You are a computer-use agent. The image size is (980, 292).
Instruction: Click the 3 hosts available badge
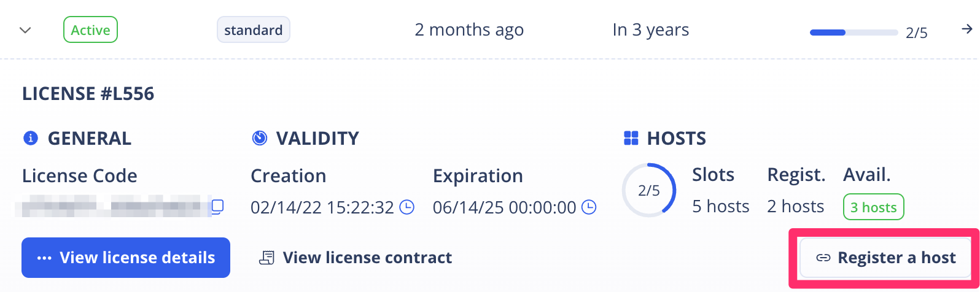[873, 207]
